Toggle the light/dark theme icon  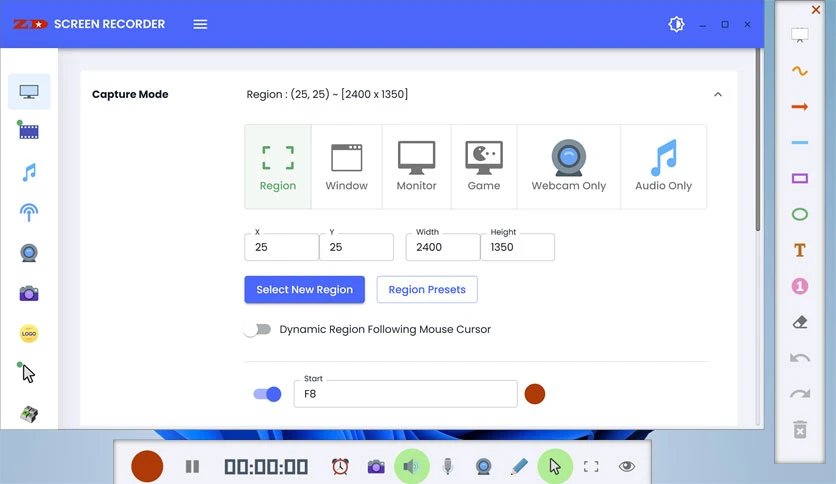point(676,24)
